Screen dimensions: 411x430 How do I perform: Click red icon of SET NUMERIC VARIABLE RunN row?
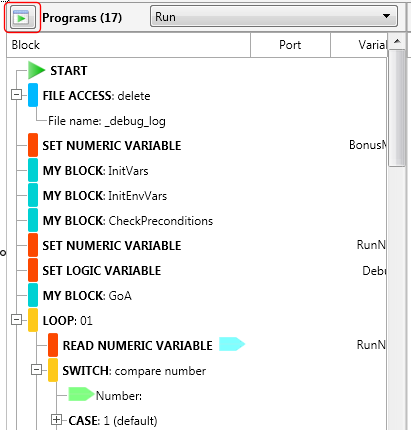click(x=33, y=245)
